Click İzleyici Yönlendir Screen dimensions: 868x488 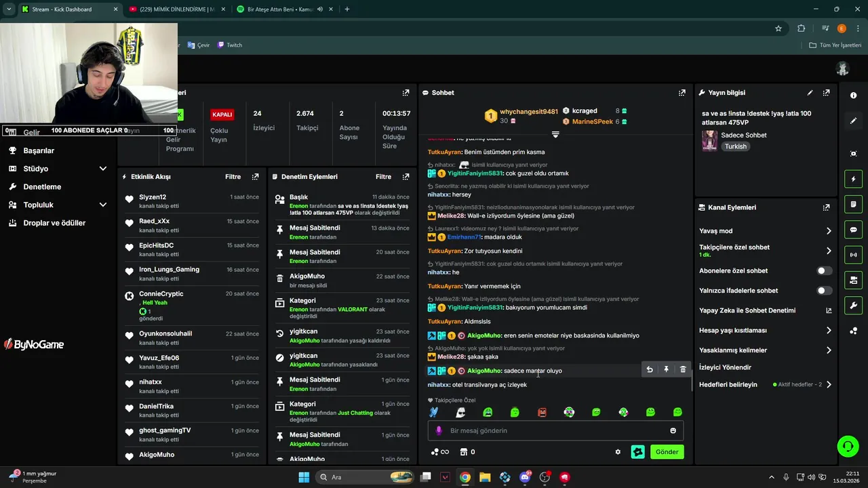pos(725,367)
